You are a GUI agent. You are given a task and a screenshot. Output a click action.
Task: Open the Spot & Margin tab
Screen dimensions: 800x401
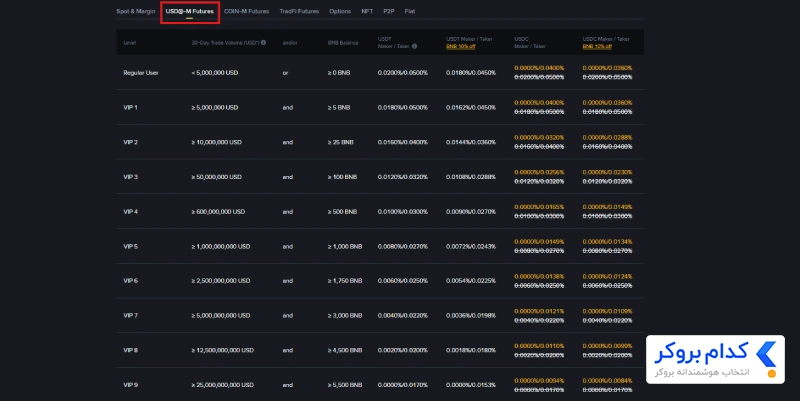pyautogui.click(x=135, y=11)
